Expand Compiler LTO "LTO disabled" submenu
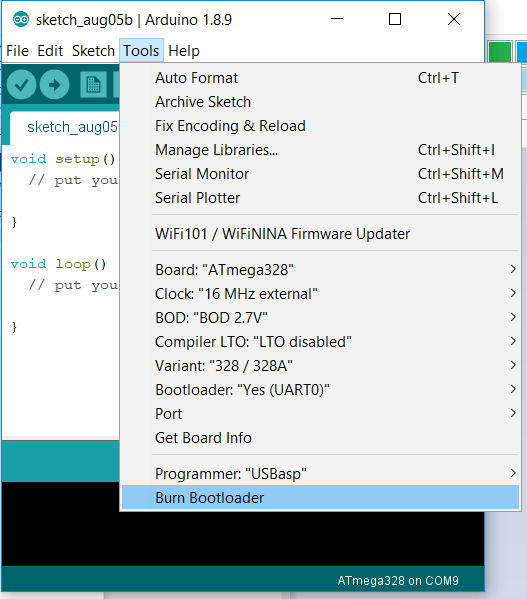Image resolution: width=527 pixels, height=599 pixels. pyautogui.click(x=320, y=342)
